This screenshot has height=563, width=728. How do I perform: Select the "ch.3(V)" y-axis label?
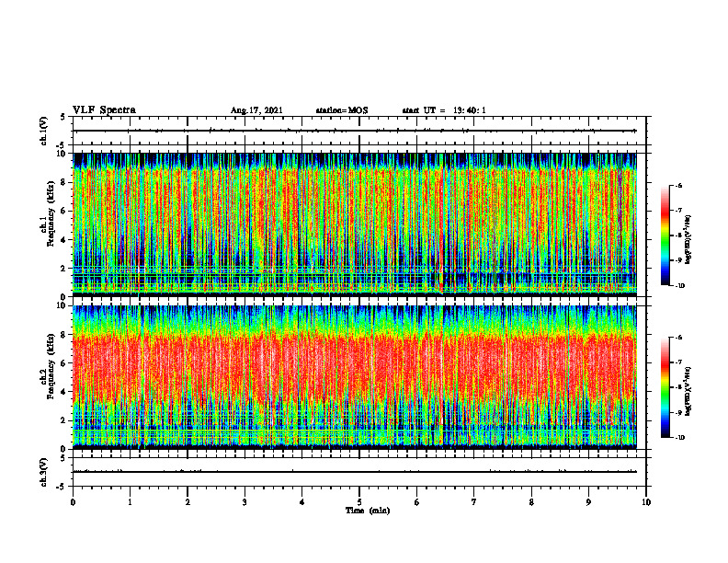(43, 472)
